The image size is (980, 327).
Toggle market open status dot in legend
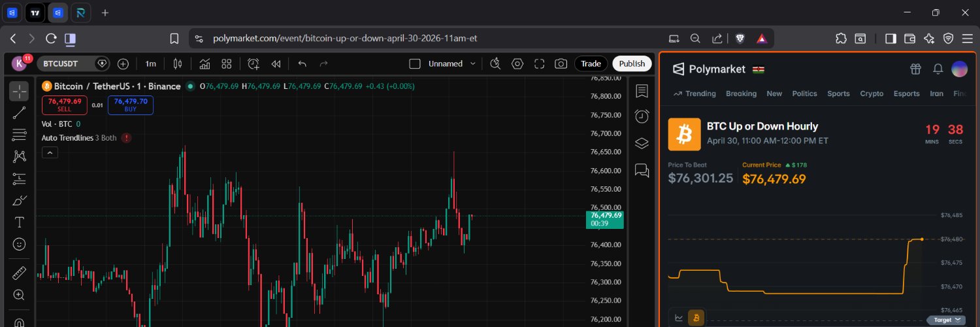[x=190, y=86]
